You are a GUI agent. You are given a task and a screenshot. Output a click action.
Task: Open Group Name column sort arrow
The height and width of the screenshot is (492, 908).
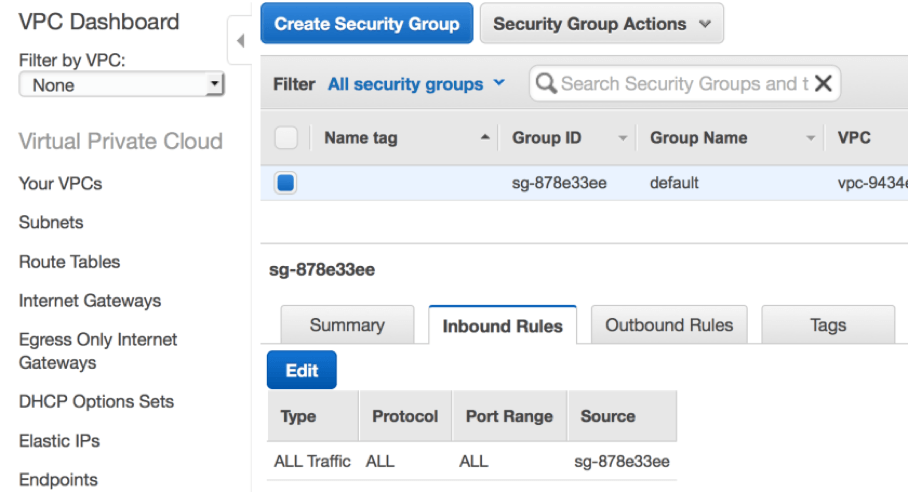pos(811,138)
